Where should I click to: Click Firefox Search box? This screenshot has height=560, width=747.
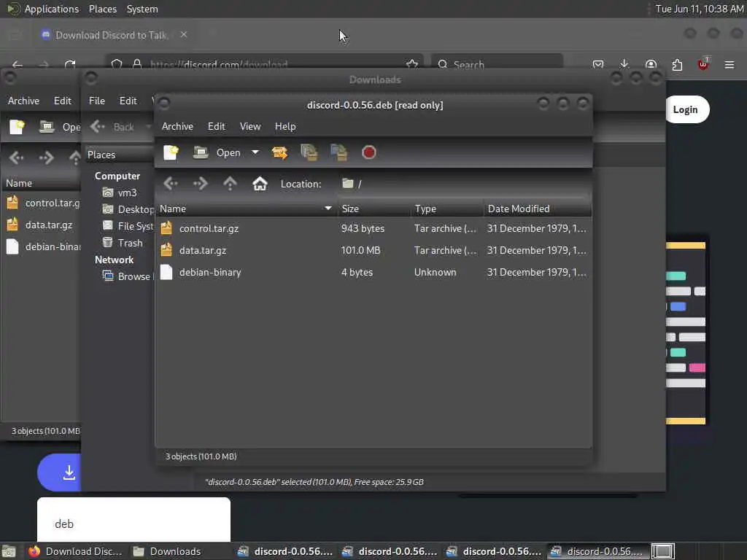497,64
